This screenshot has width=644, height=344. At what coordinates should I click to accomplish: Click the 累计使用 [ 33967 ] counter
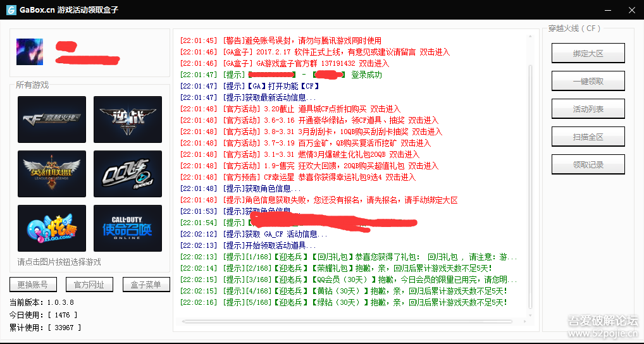point(45,328)
